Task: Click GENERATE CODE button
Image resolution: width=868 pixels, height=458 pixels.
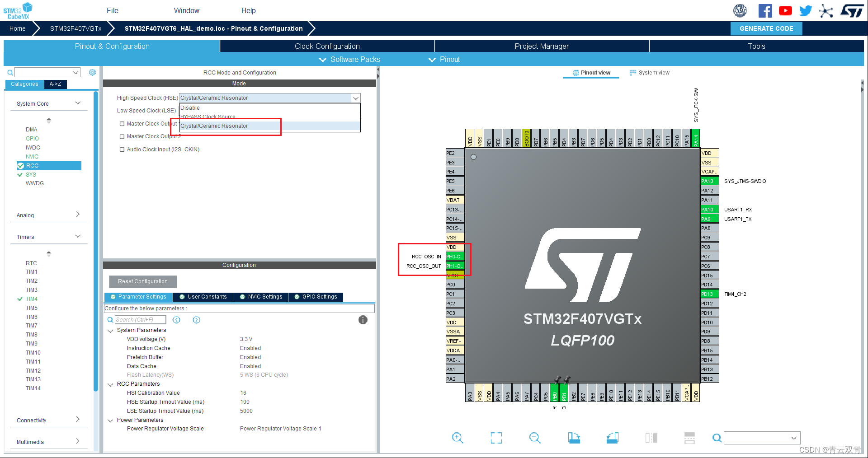Action: click(766, 28)
